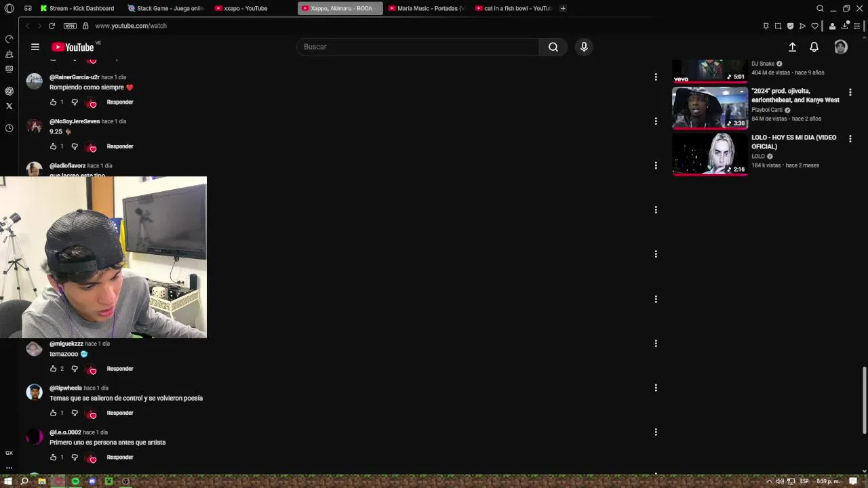
Task: Switch to the Maria Music - Portadas tab
Action: (426, 8)
